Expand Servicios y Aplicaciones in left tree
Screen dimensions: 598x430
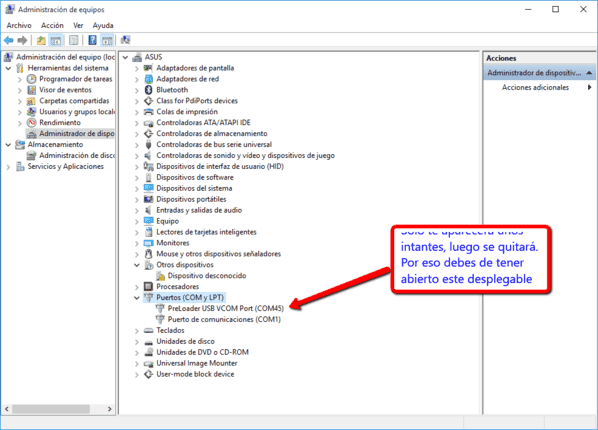[x=8, y=167]
